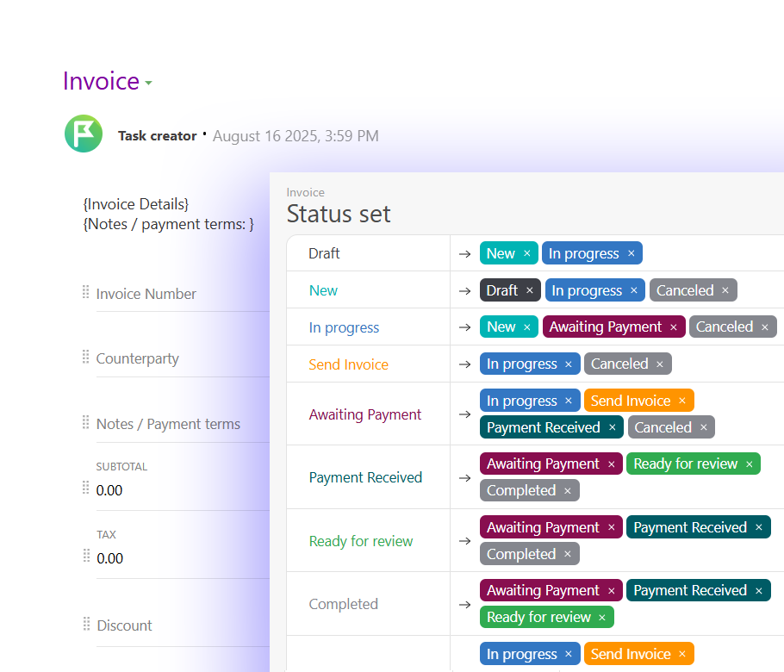This screenshot has height=672, width=784.
Task: Click the drag handle beside Discount
Action: coord(85,625)
